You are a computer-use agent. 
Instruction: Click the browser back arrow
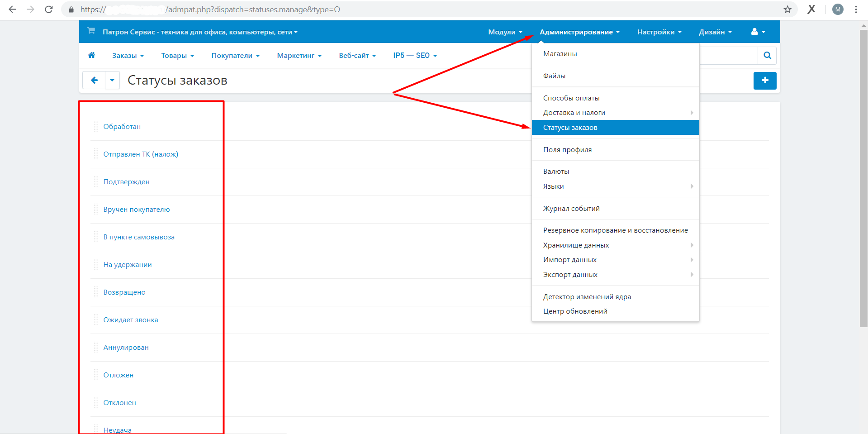pos(12,9)
